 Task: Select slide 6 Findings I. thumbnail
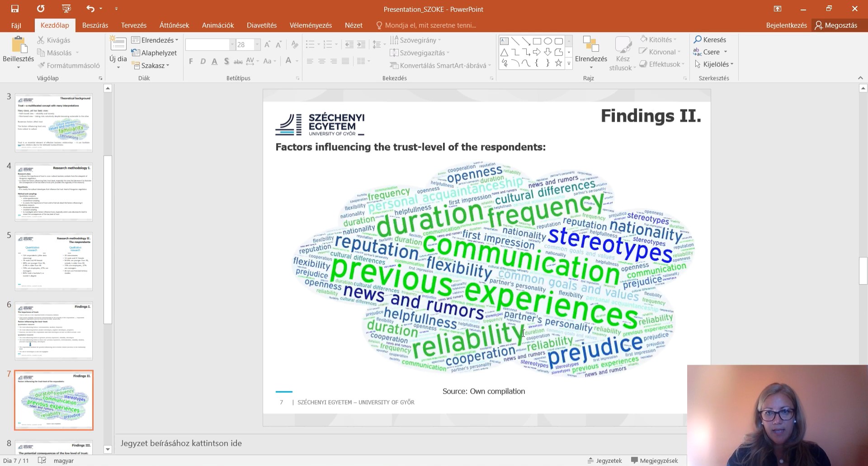pyautogui.click(x=54, y=331)
